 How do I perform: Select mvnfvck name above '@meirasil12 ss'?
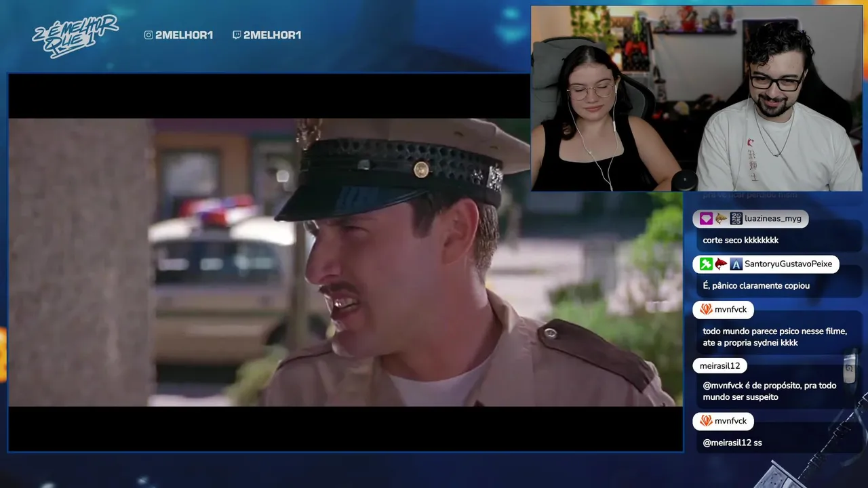(730, 421)
